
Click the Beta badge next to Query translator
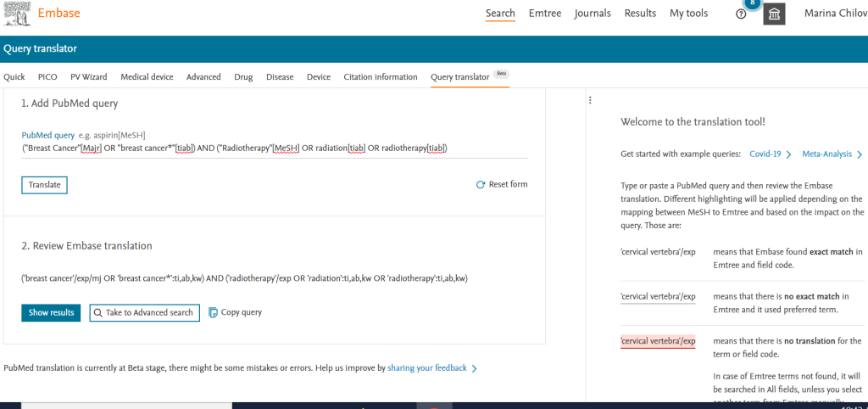coord(501,74)
